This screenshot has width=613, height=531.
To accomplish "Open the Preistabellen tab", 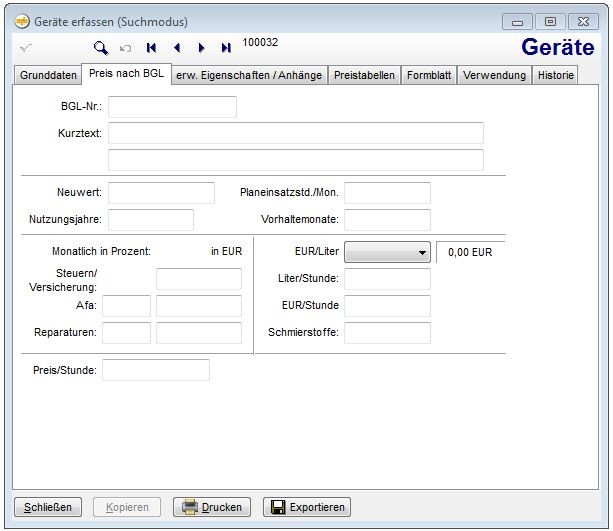I will point(365,76).
